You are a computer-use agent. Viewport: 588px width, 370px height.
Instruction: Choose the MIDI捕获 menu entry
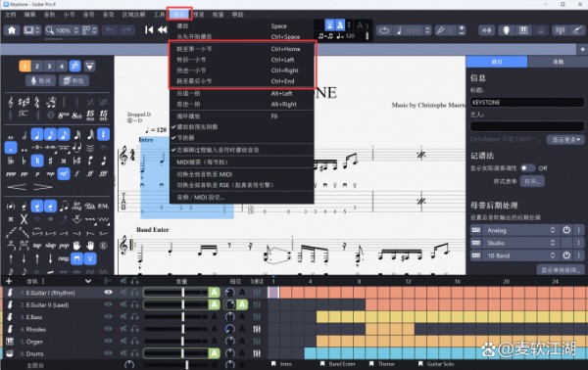[x=241, y=162]
